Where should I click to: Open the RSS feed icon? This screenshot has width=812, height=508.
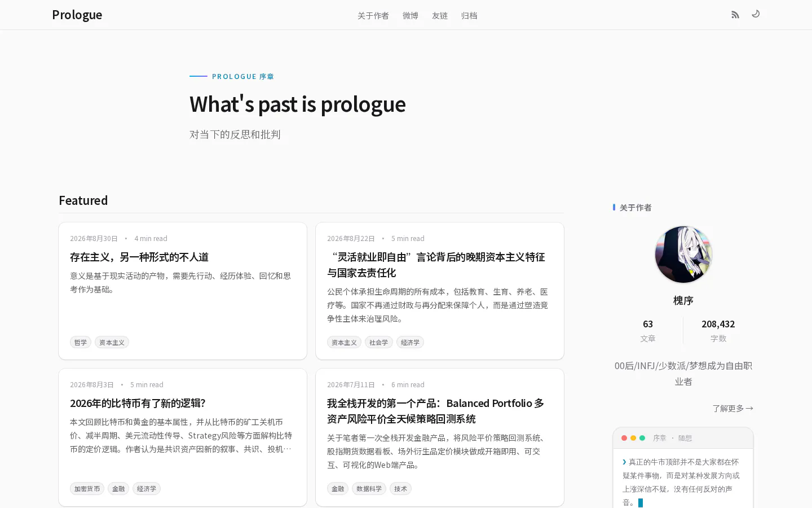(x=735, y=15)
